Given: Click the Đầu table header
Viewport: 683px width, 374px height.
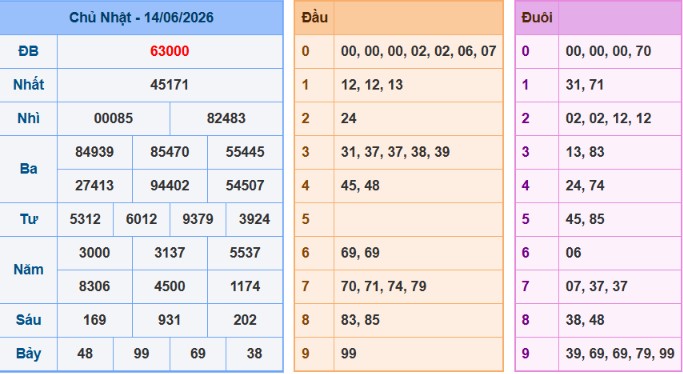Looking at the screenshot, I should [314, 17].
